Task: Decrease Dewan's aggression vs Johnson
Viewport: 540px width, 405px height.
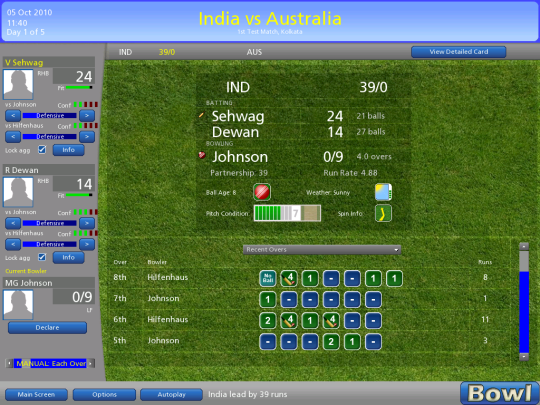Action: 13,223
